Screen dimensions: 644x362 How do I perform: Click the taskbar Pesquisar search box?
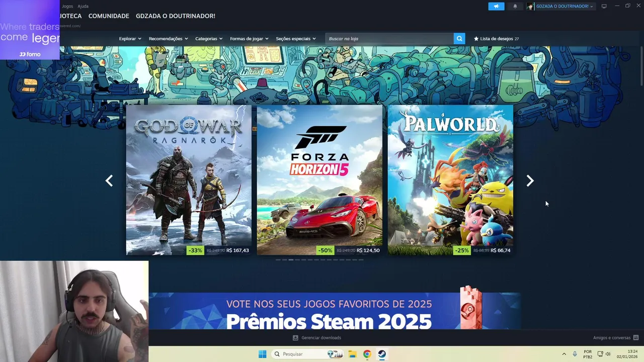click(x=307, y=354)
